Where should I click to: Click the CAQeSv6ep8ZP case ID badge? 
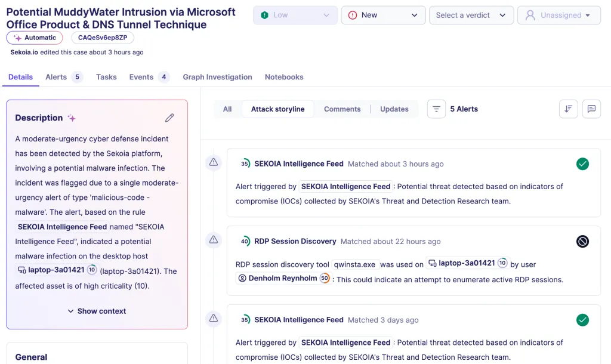[x=103, y=38]
